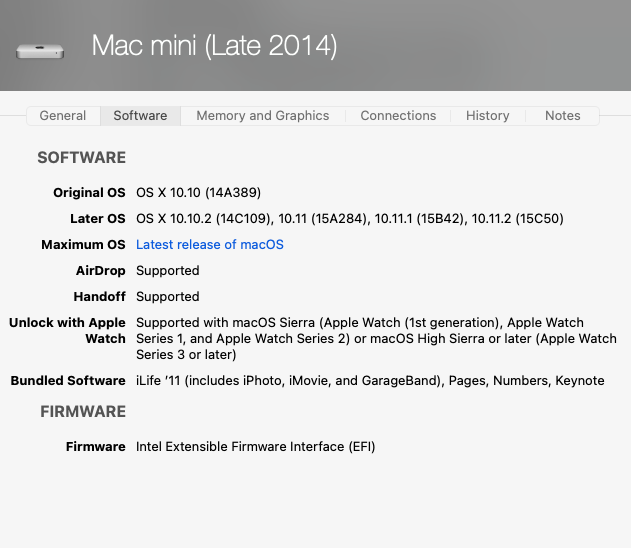The height and width of the screenshot is (548, 631).
Task: Click the Firmware row label
Action: (96, 447)
